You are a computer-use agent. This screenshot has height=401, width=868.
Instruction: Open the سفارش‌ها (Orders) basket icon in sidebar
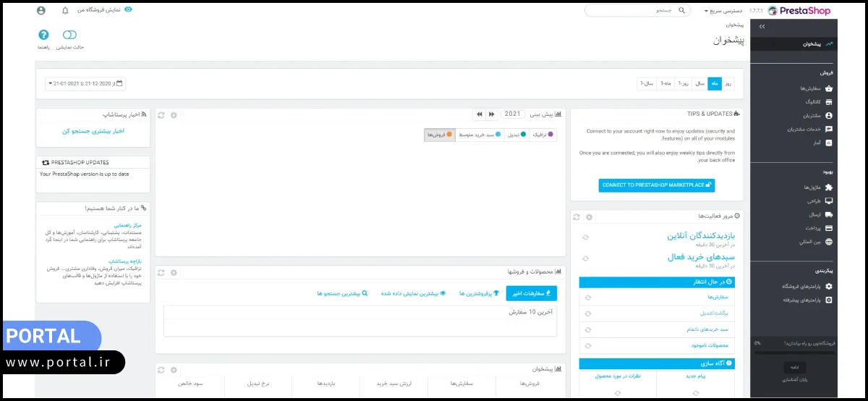click(829, 88)
